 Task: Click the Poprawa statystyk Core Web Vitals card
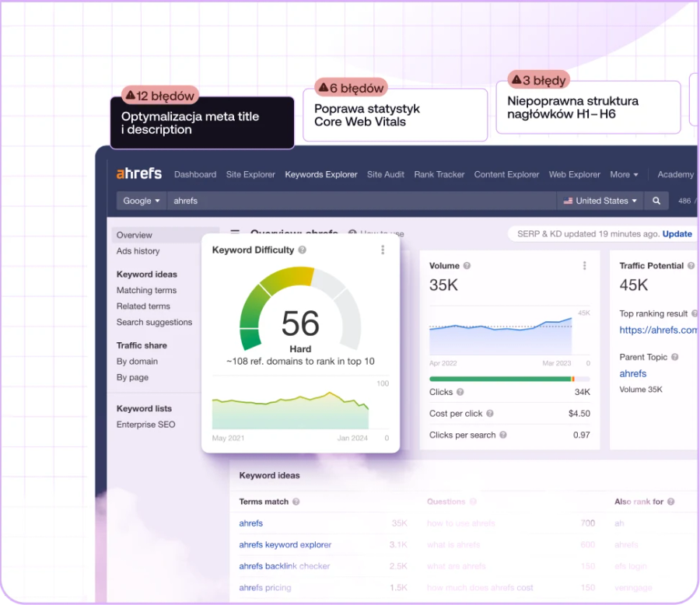395,115
